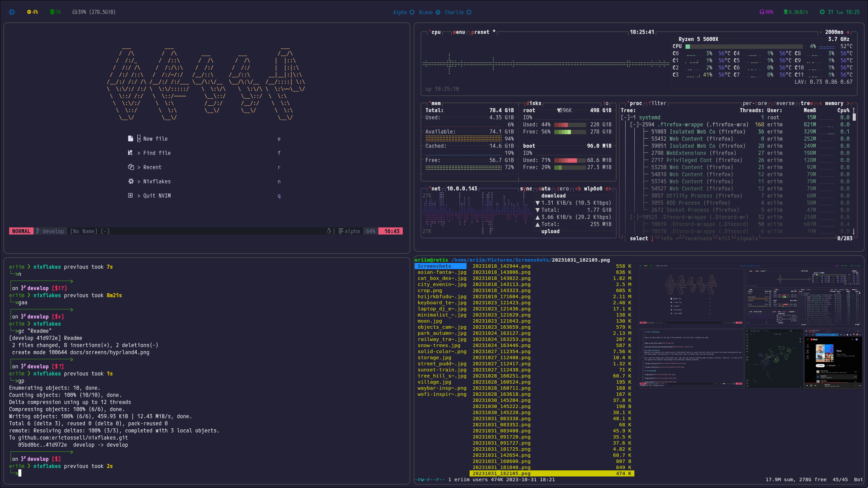The width and height of the screenshot is (868, 488).
Task: Click the Quit NVIM exit icon
Action: (x=131, y=196)
